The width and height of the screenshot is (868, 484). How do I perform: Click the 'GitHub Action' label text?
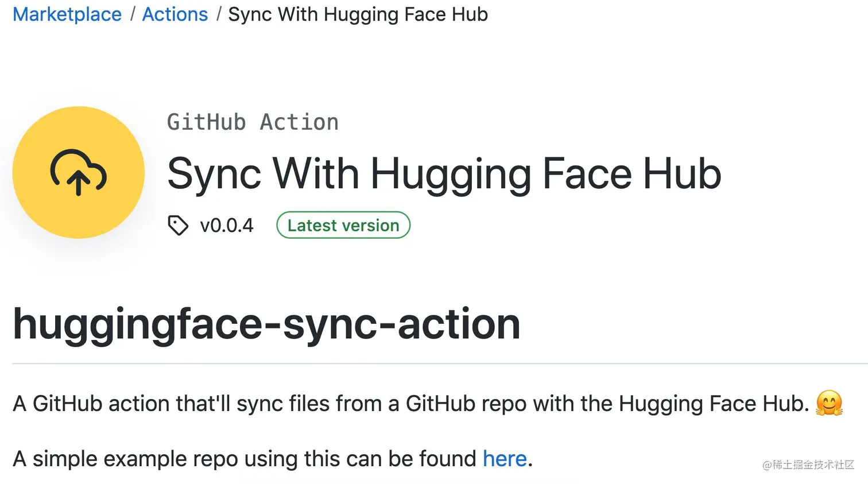tap(253, 122)
